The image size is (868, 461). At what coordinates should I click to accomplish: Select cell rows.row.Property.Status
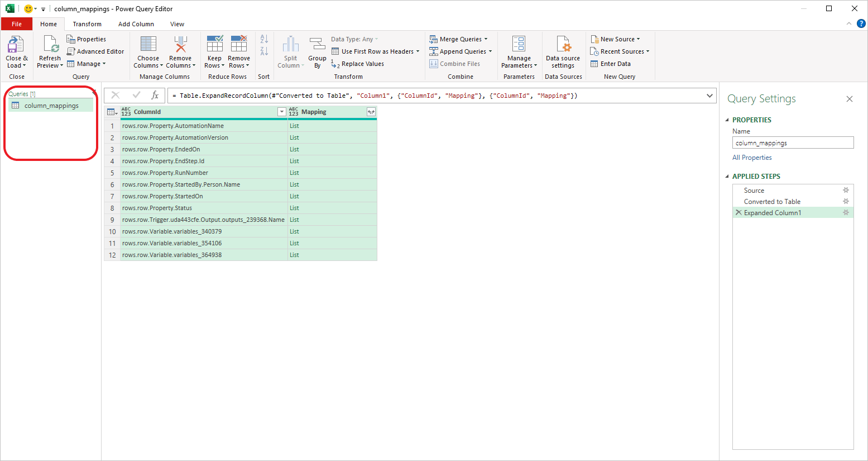pyautogui.click(x=204, y=208)
